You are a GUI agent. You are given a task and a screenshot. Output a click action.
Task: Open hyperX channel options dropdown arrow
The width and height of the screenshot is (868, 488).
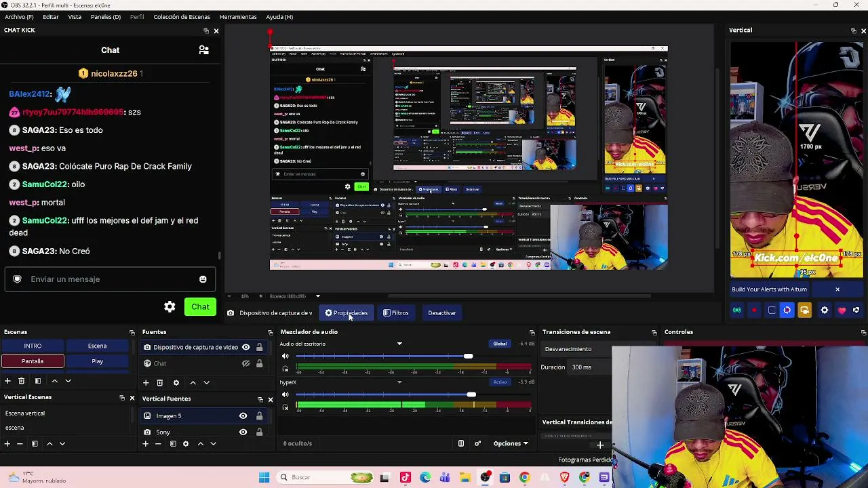coord(399,382)
